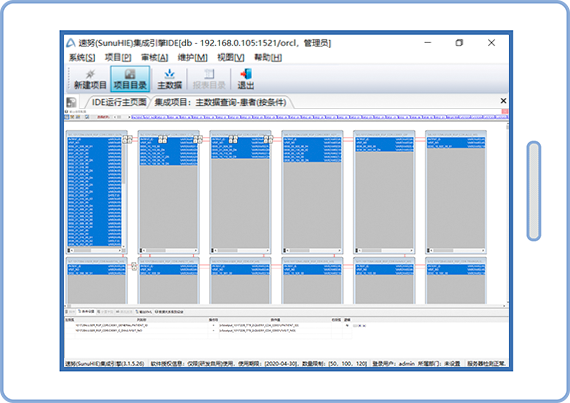Image resolution: width=570 pixels, height=403 pixels.
Task: Open the 维护[M] menu
Action: point(193,57)
